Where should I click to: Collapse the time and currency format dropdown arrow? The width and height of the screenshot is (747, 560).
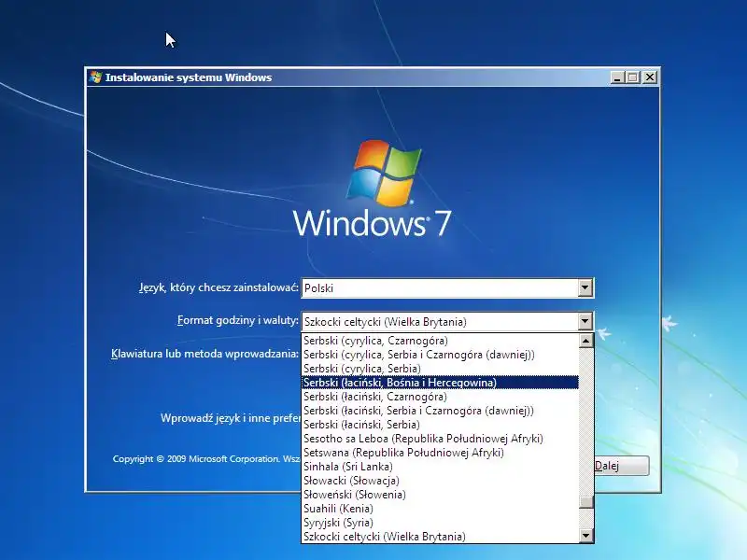[585, 321]
